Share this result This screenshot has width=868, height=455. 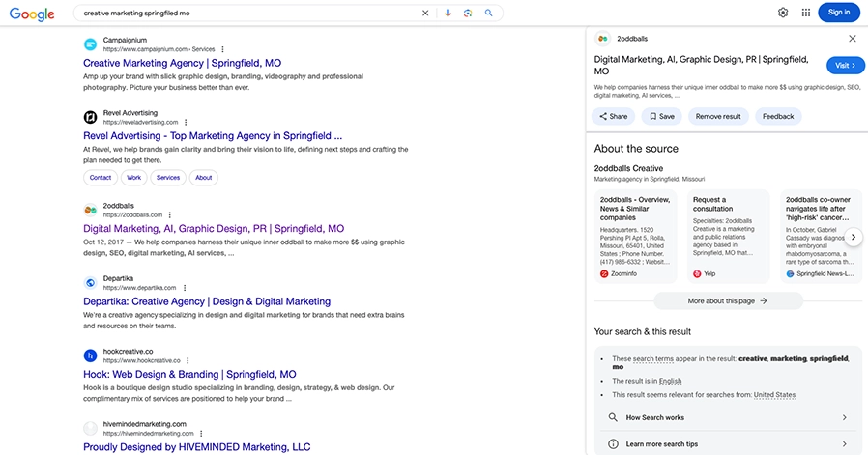pos(614,116)
